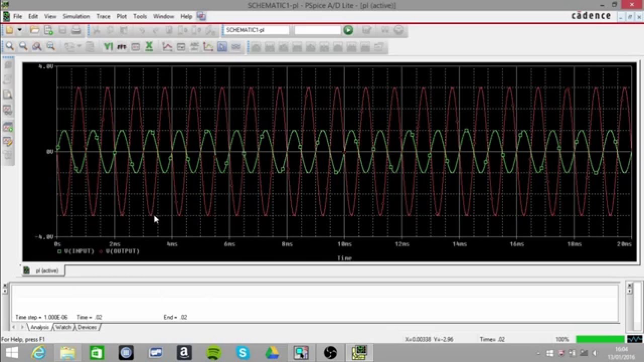Image resolution: width=644 pixels, height=362 pixels.
Task: Click the Zoom Area icon
Action: coord(37,47)
